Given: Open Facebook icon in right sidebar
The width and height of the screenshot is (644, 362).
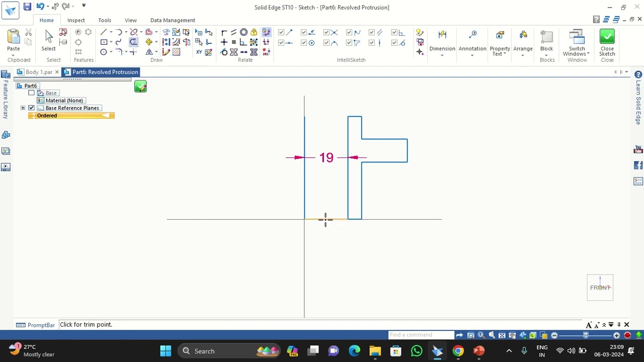Looking at the screenshot, I should pos(638,165).
